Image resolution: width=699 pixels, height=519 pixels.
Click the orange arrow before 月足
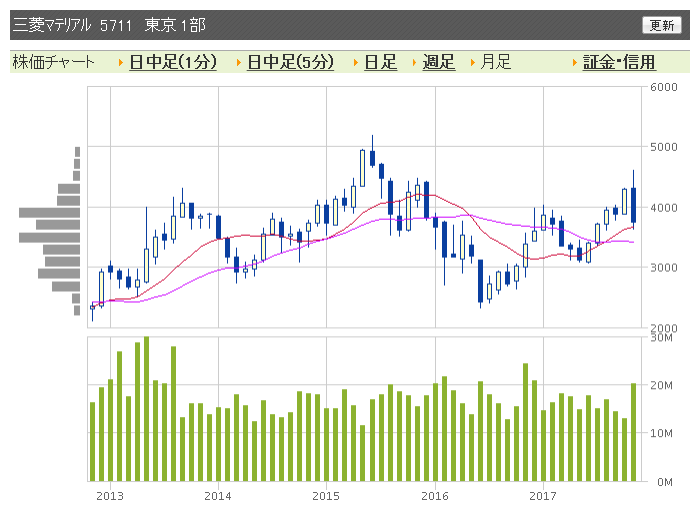tap(473, 62)
